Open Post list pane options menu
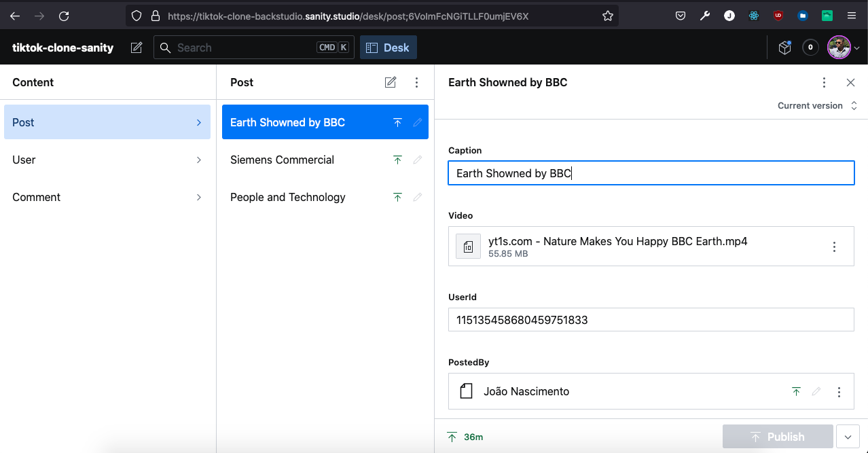Image resolution: width=868 pixels, height=453 pixels. (x=417, y=82)
